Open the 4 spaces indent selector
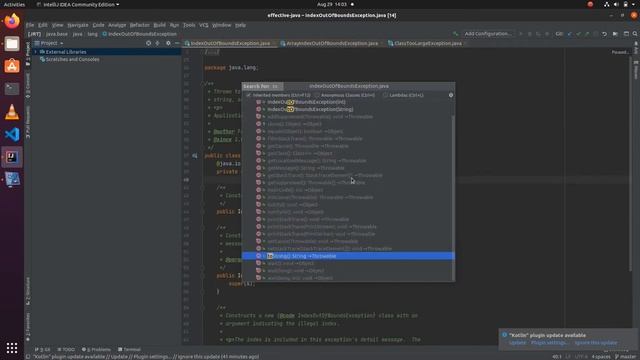The image size is (640, 360). pyautogui.click(x=601, y=356)
